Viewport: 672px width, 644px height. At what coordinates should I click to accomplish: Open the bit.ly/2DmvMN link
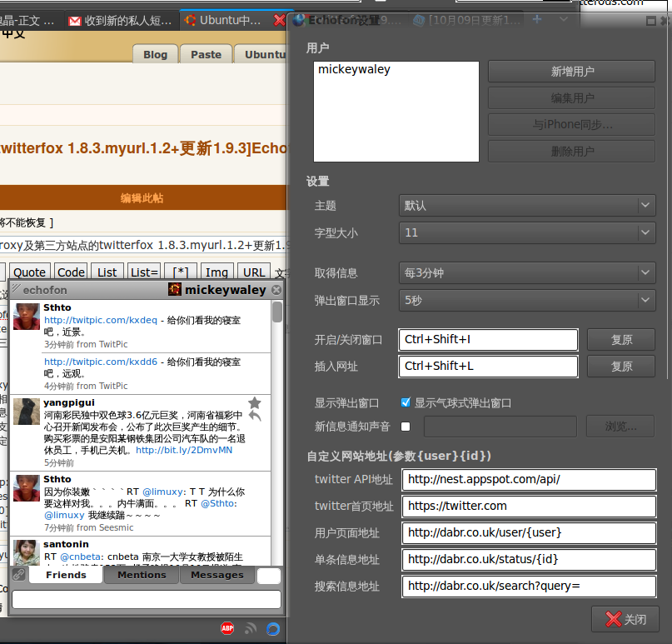point(184,450)
